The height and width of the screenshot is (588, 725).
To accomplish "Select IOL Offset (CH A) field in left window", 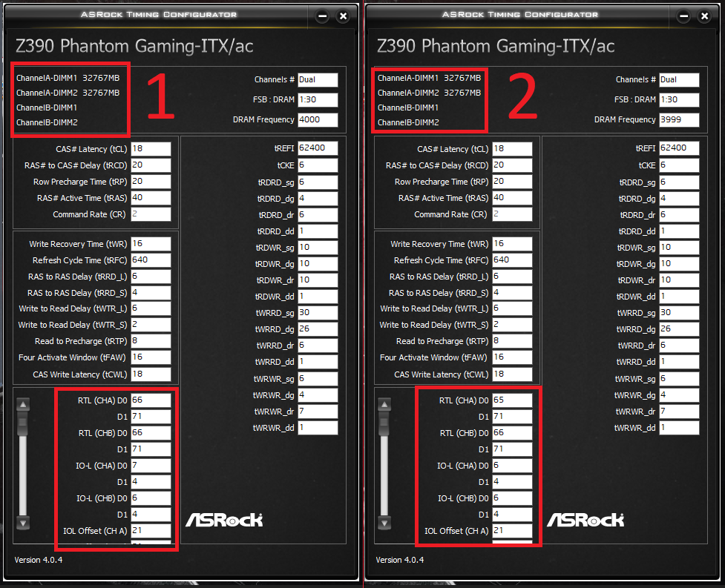I will point(151,531).
